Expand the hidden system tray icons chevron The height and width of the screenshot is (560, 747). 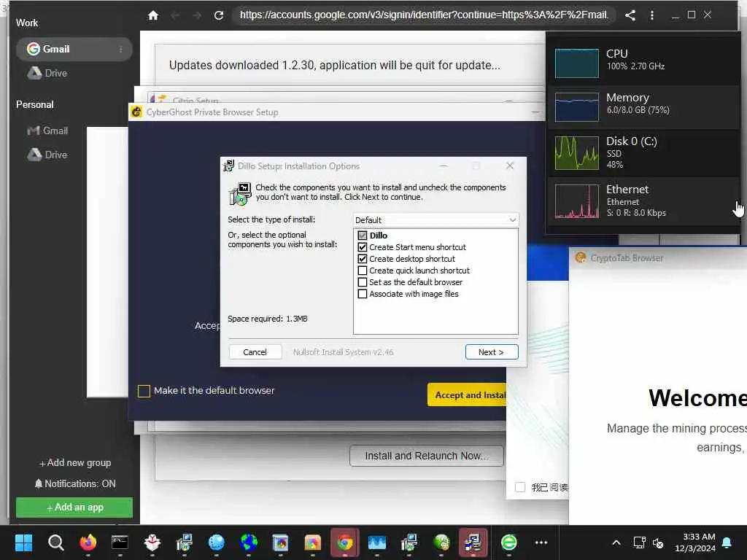tap(616, 542)
